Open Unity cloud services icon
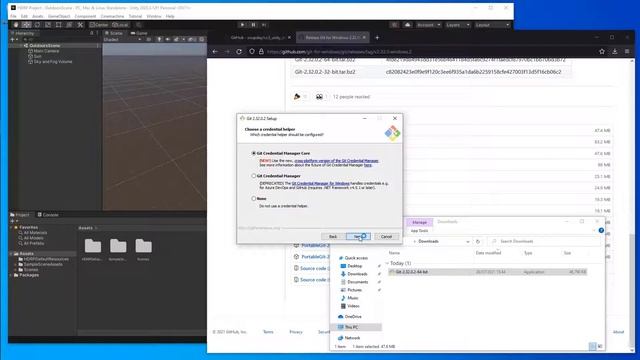640x360 pixels. tap(407, 25)
